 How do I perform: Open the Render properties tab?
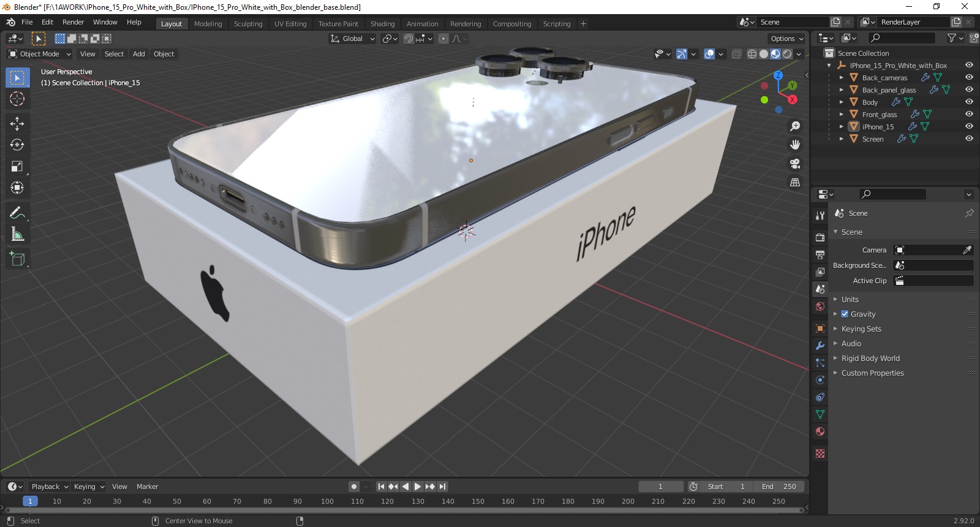click(820, 237)
